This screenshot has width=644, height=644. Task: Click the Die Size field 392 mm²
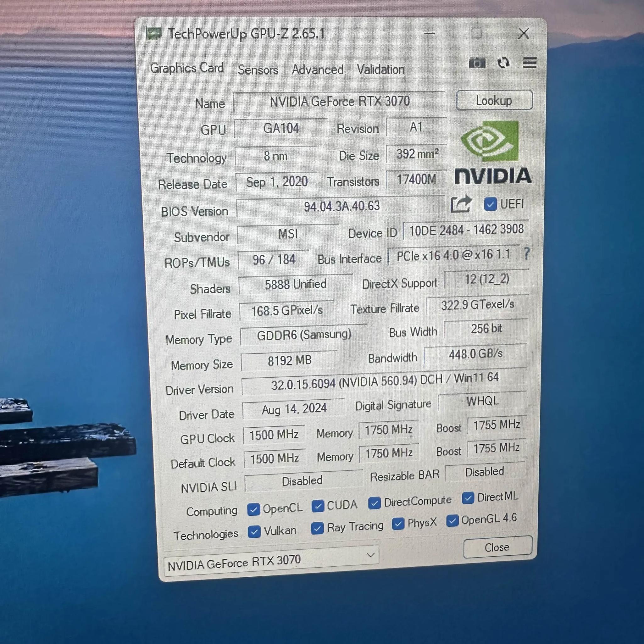(416, 154)
